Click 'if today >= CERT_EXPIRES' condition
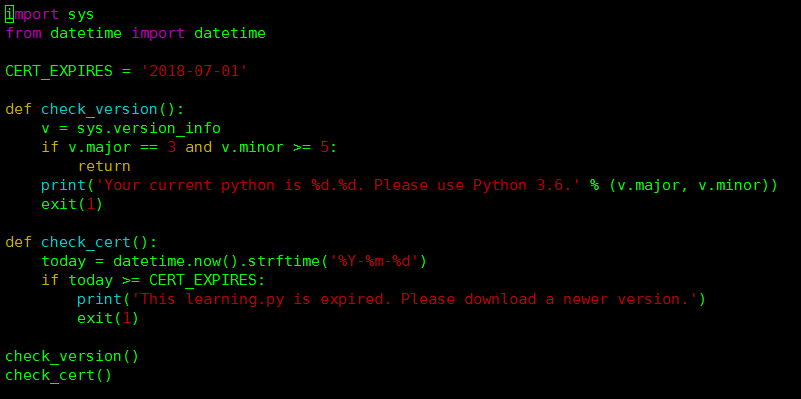Image resolution: width=801 pixels, height=399 pixels. pos(153,280)
